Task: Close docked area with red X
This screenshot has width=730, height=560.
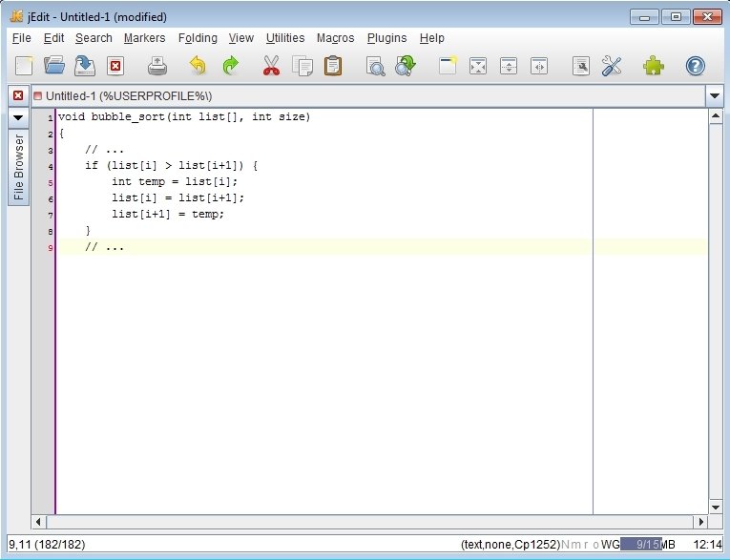Action: point(18,96)
